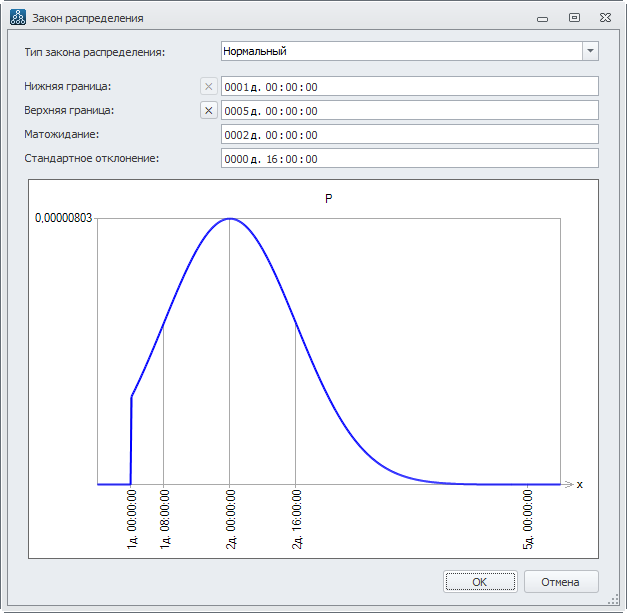Click the peak of the blue curve
Screen dimensions: 627x613
pyautogui.click(x=230, y=218)
